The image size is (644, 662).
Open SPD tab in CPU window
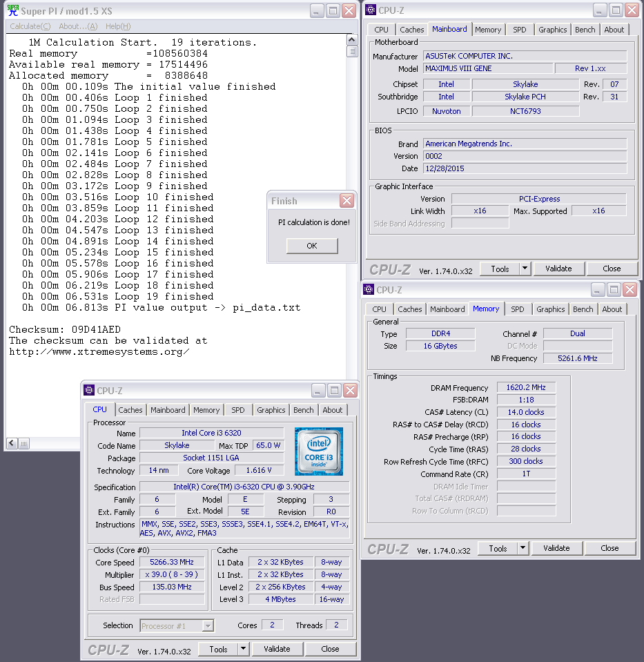coord(237,410)
